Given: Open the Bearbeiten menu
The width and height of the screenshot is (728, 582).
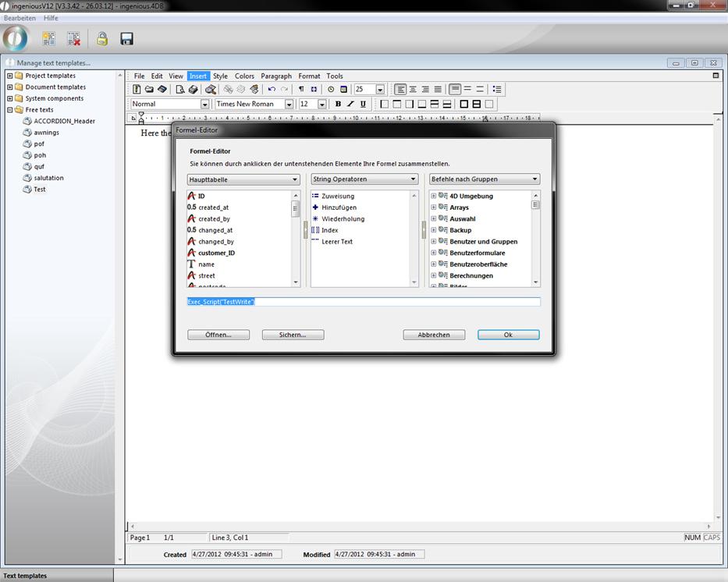Looking at the screenshot, I should pos(20,18).
